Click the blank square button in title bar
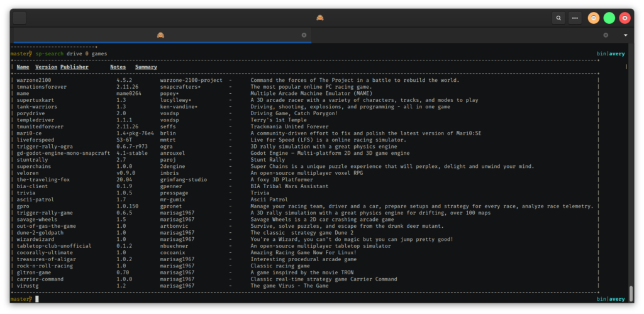644x314 pixels. click(x=19, y=18)
